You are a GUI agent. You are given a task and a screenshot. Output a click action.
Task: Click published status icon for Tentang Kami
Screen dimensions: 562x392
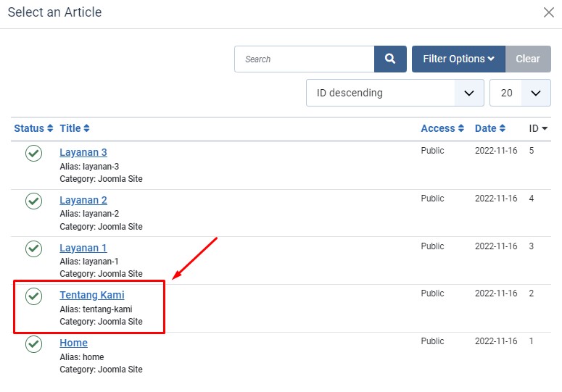pos(33,296)
